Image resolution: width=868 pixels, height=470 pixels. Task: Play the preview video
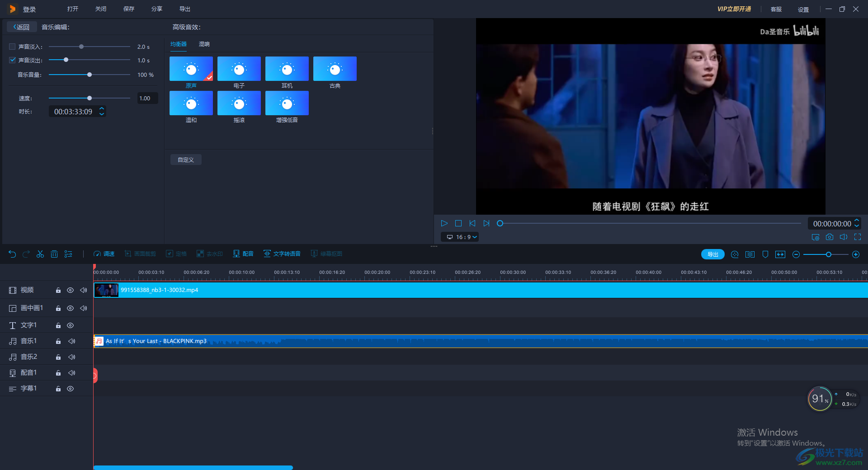point(444,223)
